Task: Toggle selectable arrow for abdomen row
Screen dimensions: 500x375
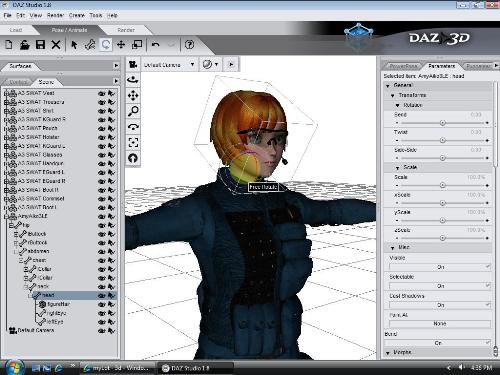Action: coord(111,251)
